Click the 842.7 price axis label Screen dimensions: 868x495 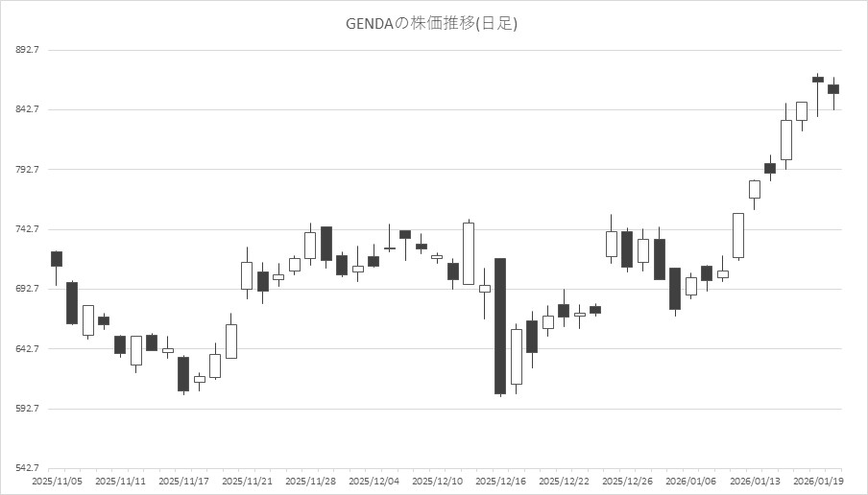pyautogui.click(x=26, y=109)
